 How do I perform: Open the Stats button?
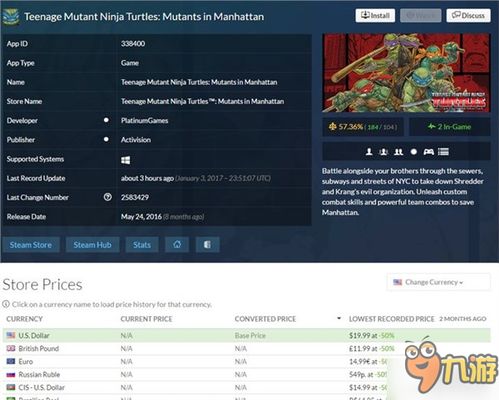tap(142, 245)
